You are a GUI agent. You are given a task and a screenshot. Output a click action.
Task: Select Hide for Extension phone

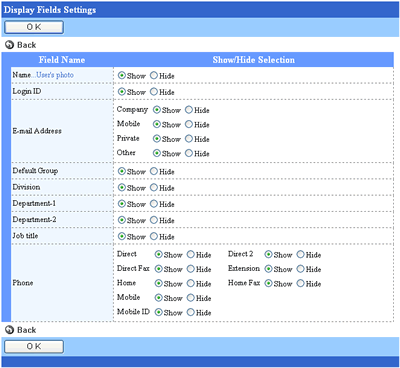click(300, 269)
